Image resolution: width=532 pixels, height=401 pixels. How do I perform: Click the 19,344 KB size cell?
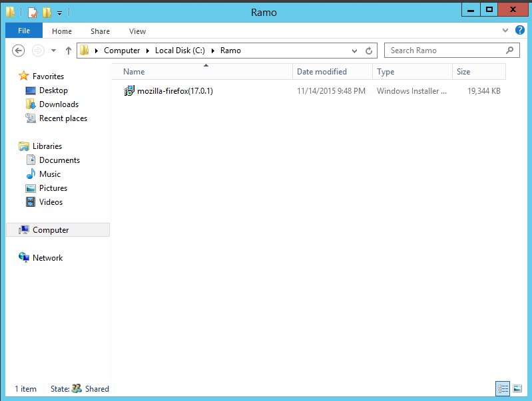pos(484,91)
